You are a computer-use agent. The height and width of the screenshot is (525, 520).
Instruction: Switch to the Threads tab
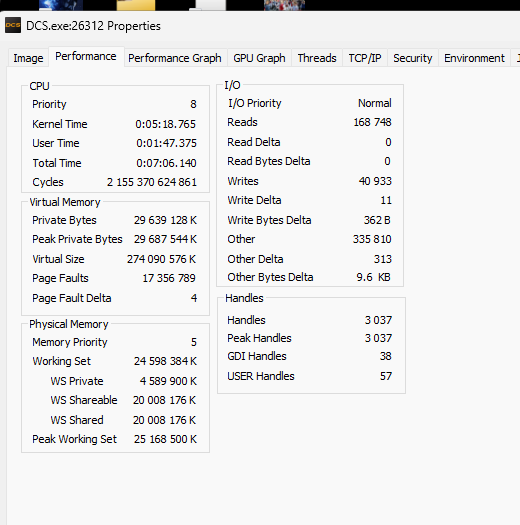coord(317,58)
